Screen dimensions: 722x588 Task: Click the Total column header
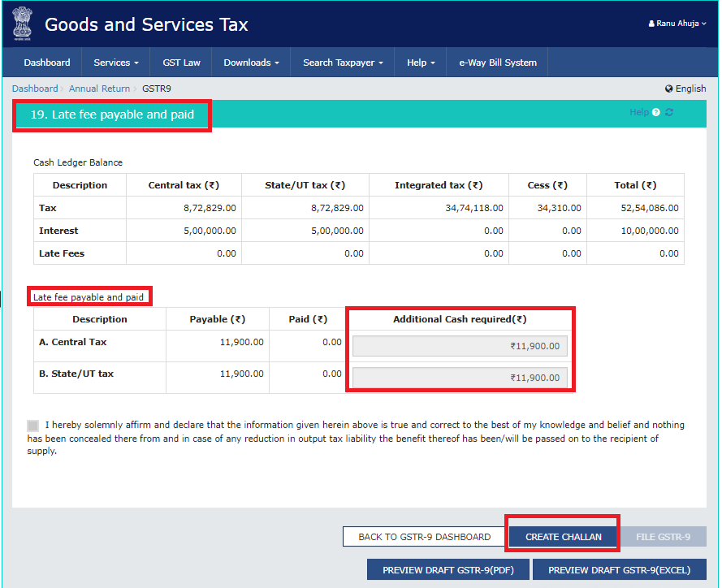coord(635,185)
